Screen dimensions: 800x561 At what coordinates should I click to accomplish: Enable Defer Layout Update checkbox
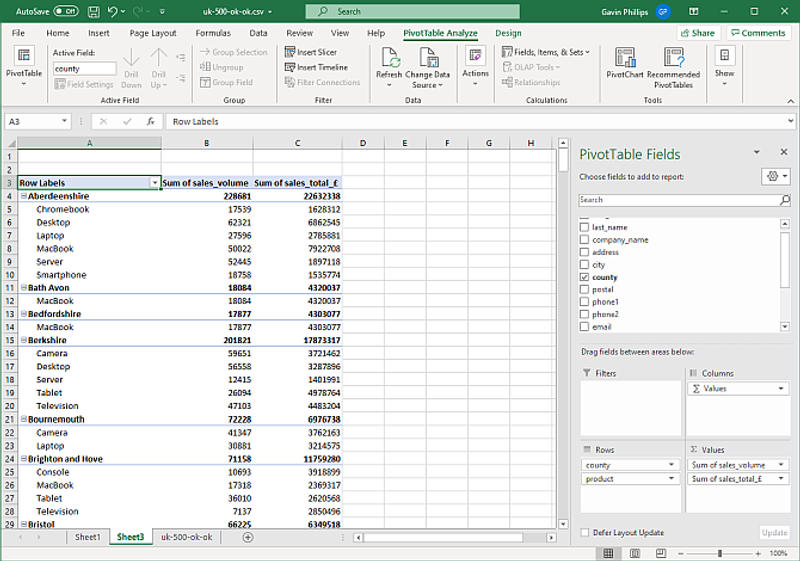pos(585,533)
